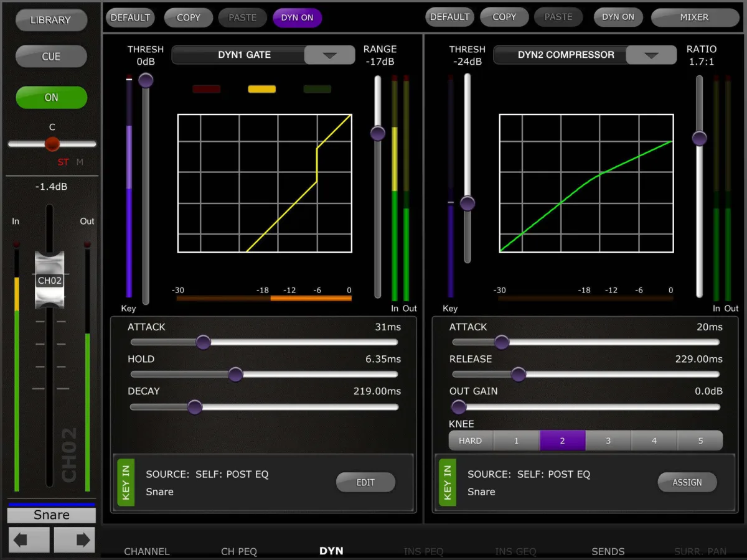
Task: Toggle the green channel ON button
Action: [52, 98]
